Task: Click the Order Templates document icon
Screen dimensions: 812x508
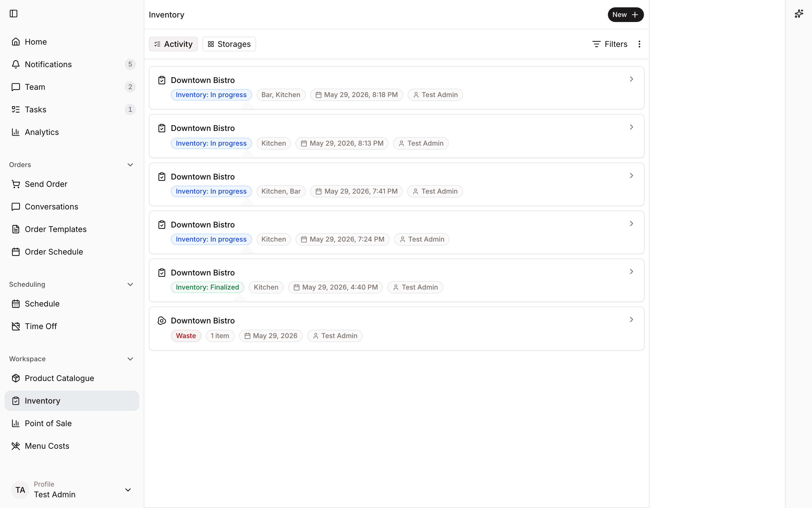Action: tap(16, 229)
